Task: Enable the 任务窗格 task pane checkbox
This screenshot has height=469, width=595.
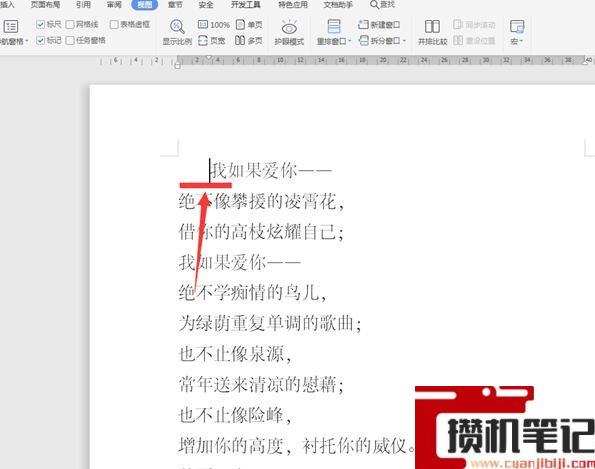Action: 70,40
